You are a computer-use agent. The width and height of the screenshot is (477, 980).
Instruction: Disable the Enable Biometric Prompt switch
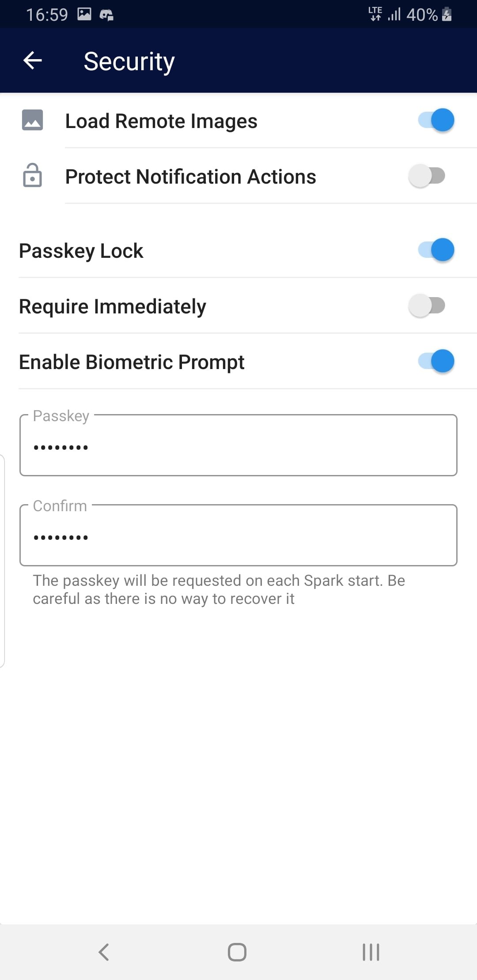click(436, 361)
